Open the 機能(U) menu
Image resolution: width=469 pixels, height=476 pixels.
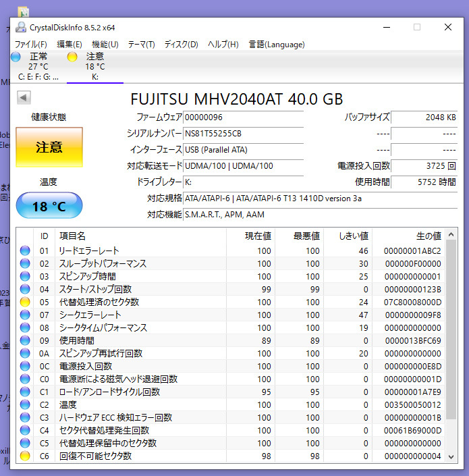[x=105, y=45]
